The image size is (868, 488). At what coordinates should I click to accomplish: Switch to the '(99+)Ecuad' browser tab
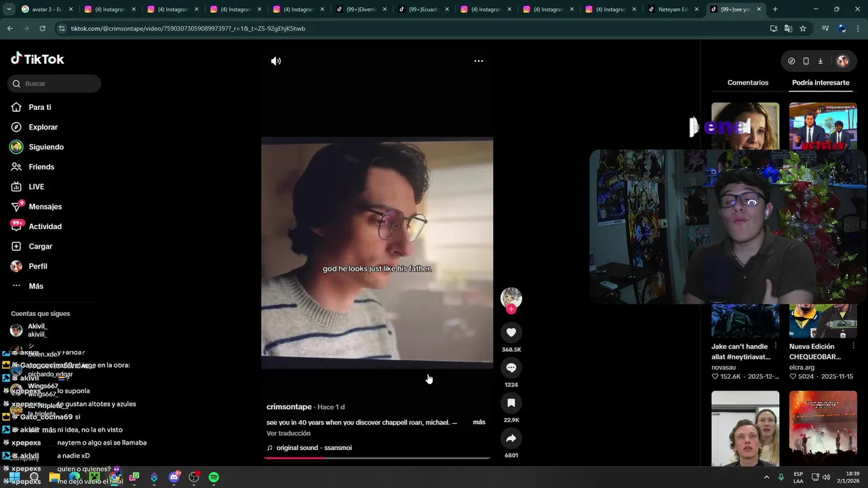pos(424,9)
